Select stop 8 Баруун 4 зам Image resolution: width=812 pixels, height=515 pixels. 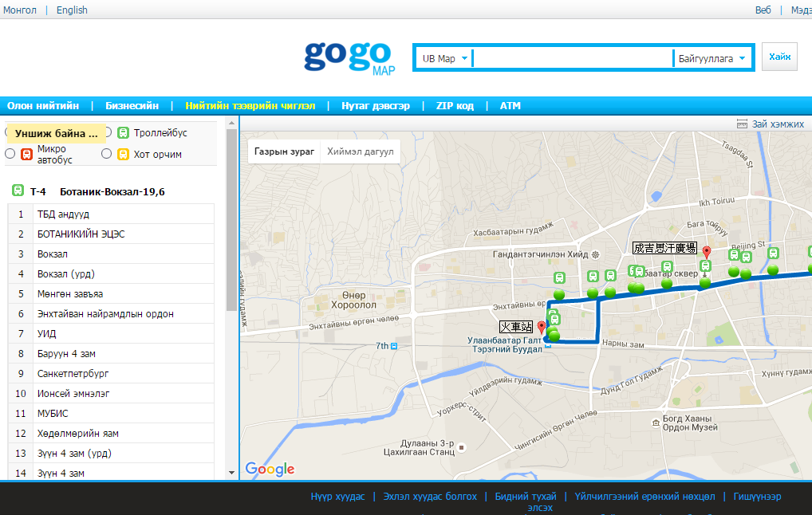pyautogui.click(x=112, y=353)
